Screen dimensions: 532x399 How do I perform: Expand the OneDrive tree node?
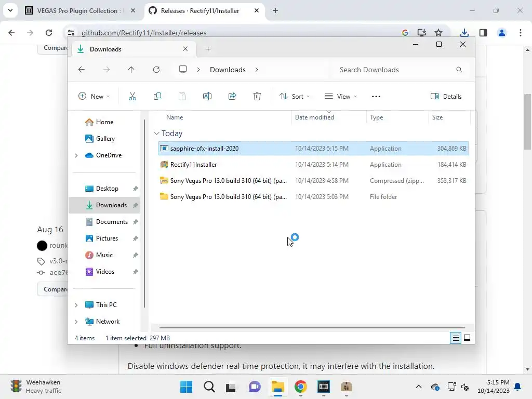tap(76, 155)
